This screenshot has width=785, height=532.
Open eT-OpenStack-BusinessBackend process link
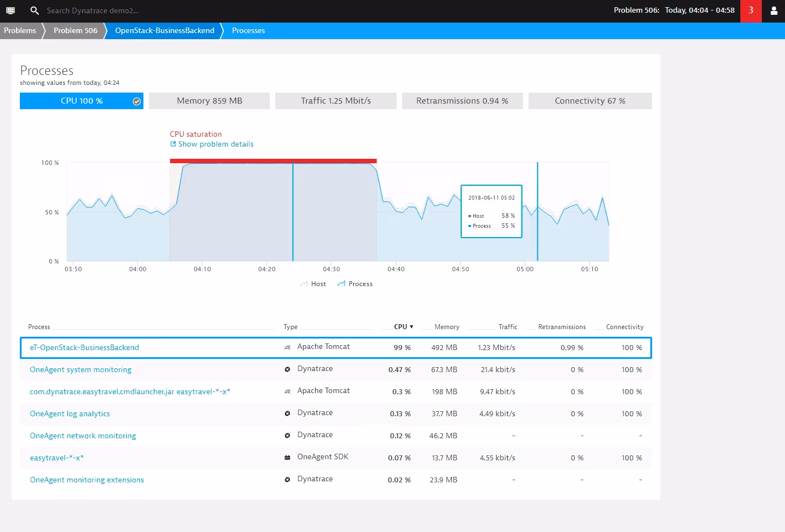coord(84,347)
